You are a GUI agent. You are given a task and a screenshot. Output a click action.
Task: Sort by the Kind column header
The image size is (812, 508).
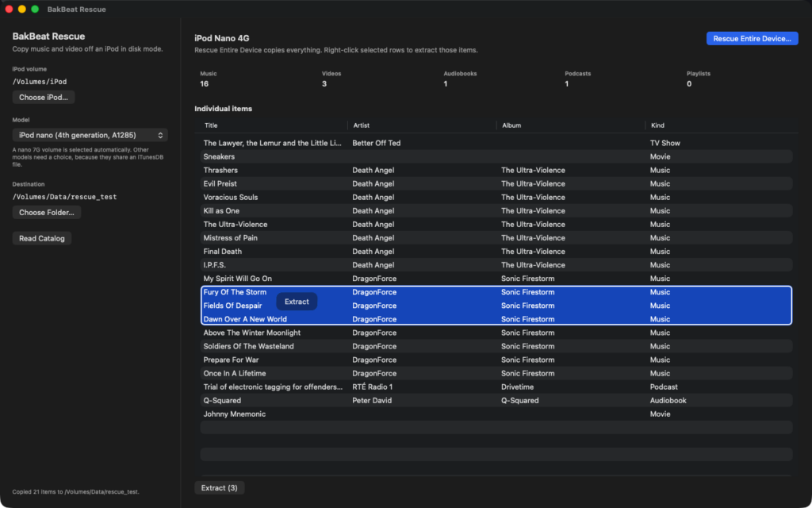(x=657, y=125)
